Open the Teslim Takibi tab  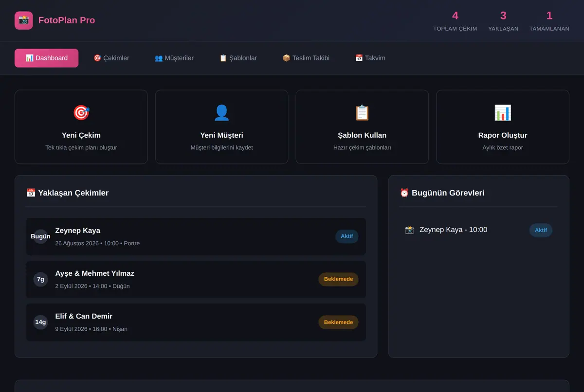(x=306, y=58)
